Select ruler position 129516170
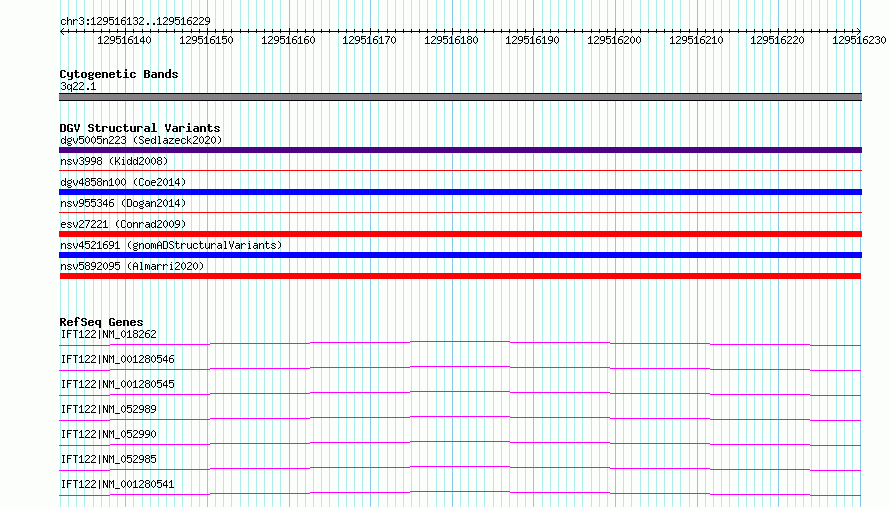The height and width of the screenshot is (507, 890). click(x=369, y=40)
